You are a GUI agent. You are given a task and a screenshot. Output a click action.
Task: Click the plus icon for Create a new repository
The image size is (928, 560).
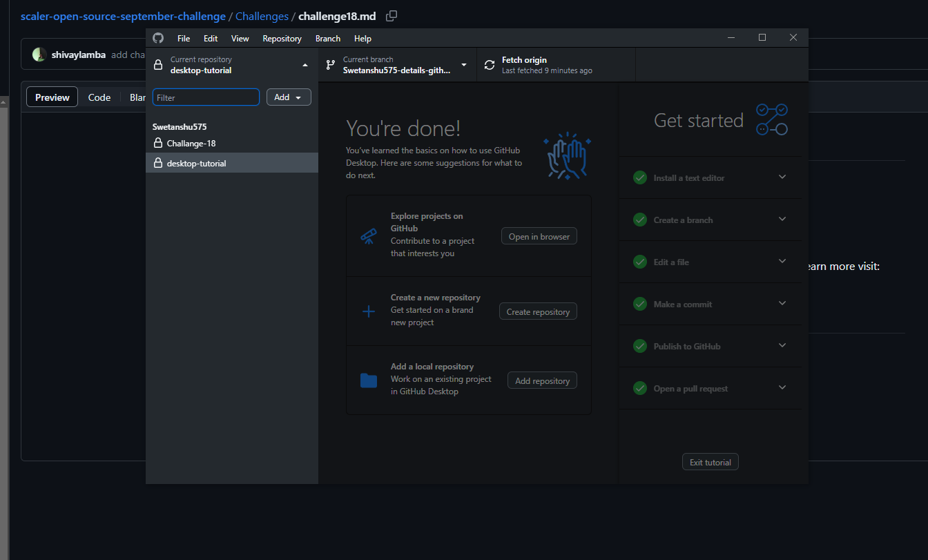click(x=368, y=310)
